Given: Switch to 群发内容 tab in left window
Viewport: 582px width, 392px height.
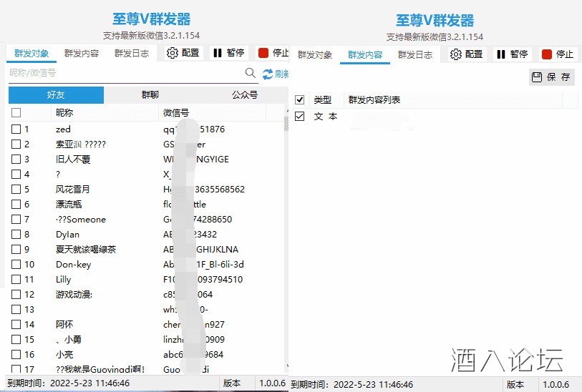Looking at the screenshot, I should [x=82, y=54].
